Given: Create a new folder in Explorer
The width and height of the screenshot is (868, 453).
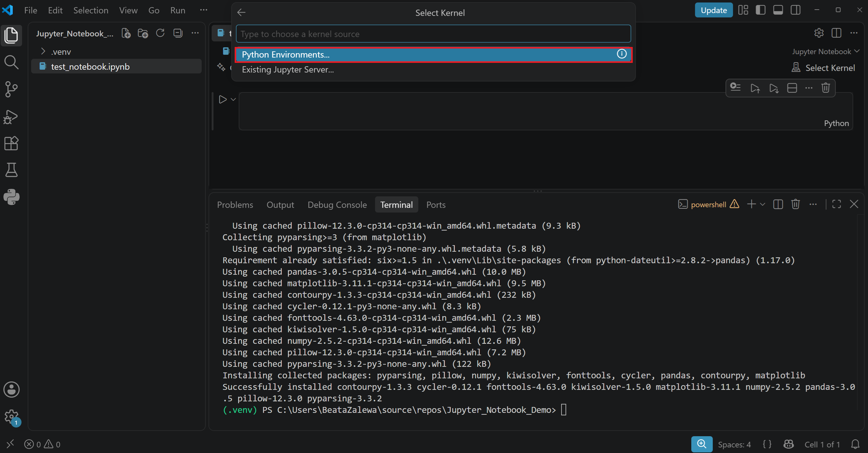Looking at the screenshot, I should click(143, 33).
